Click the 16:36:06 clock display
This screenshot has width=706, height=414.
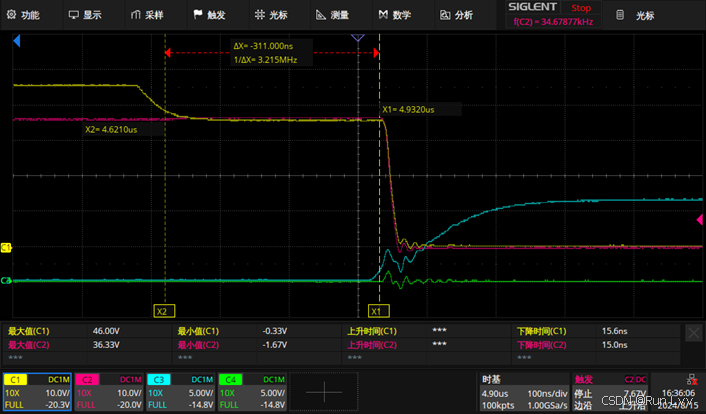click(678, 393)
